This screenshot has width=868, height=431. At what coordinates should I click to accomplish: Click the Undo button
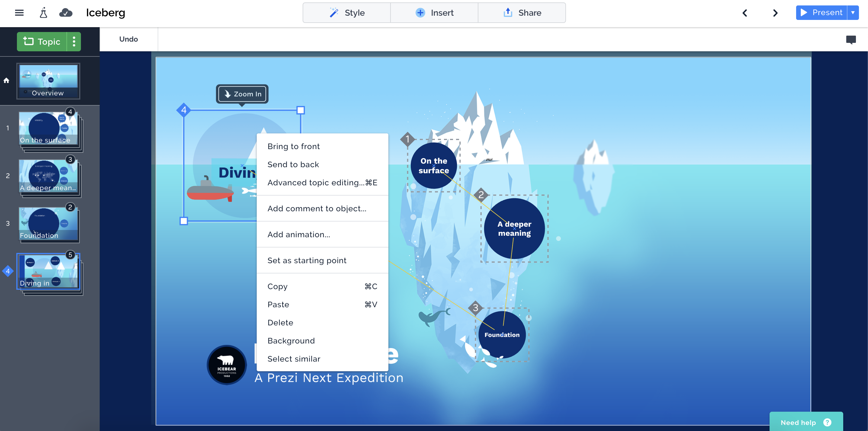pyautogui.click(x=128, y=39)
